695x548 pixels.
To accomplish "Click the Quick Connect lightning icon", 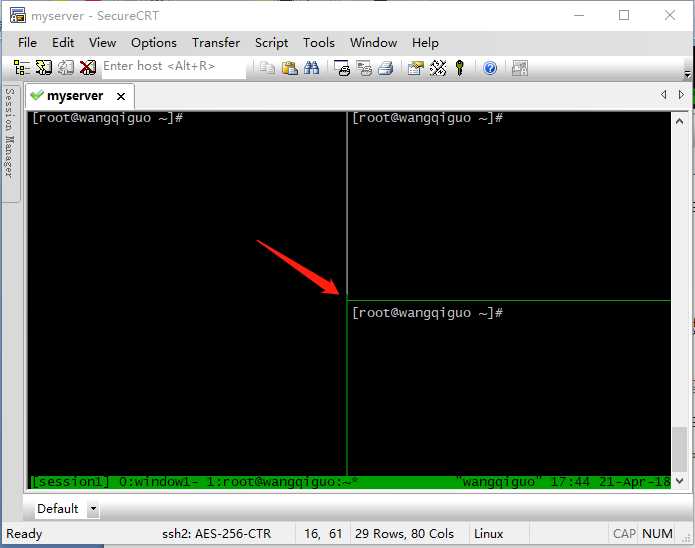I will [x=43, y=68].
